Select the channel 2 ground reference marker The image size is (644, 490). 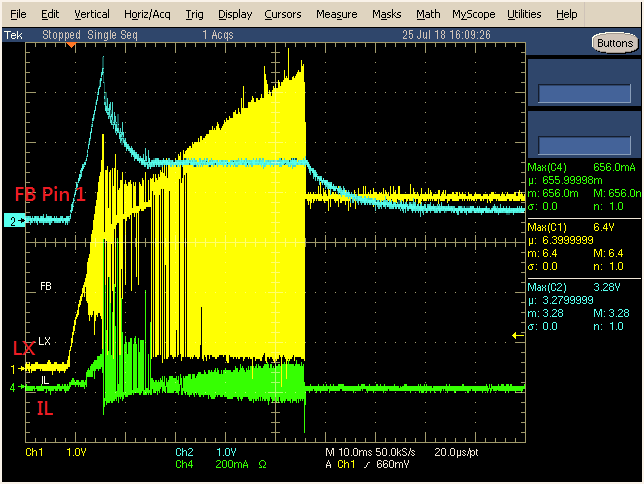tap(14, 221)
